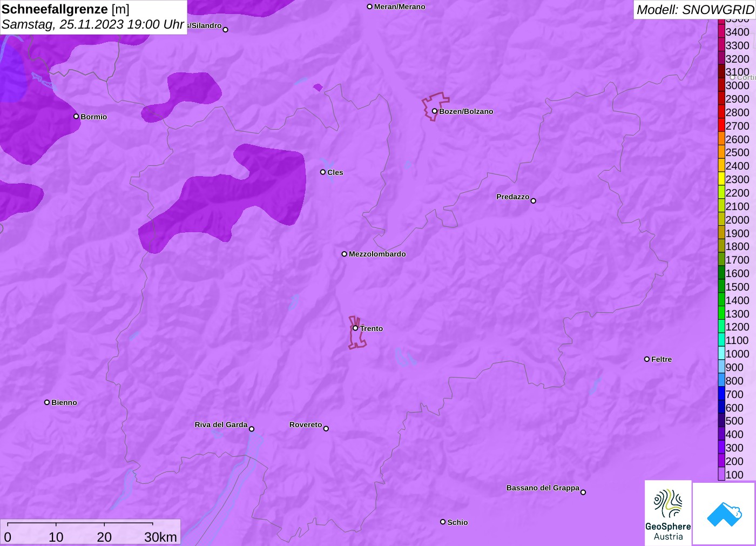Click the Riva del Garda label
756x546 pixels.
click(221, 424)
